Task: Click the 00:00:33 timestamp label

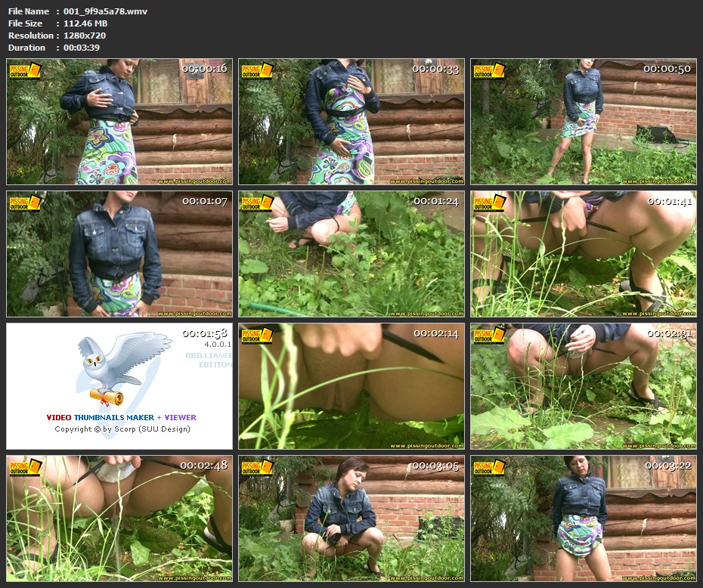Action: click(x=435, y=69)
